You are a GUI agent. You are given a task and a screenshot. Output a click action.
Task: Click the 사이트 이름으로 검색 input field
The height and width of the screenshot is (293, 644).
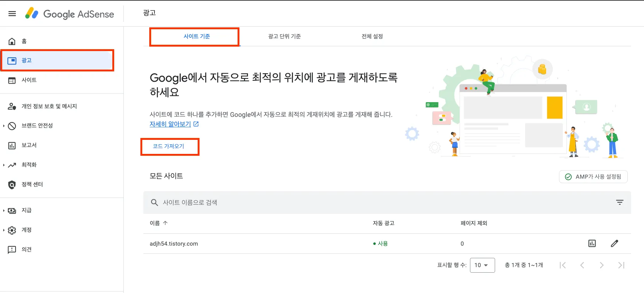tap(387, 202)
